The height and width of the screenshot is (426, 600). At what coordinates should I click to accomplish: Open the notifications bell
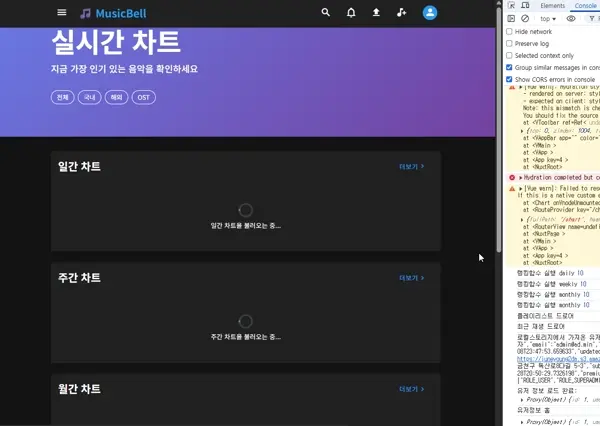pos(351,13)
